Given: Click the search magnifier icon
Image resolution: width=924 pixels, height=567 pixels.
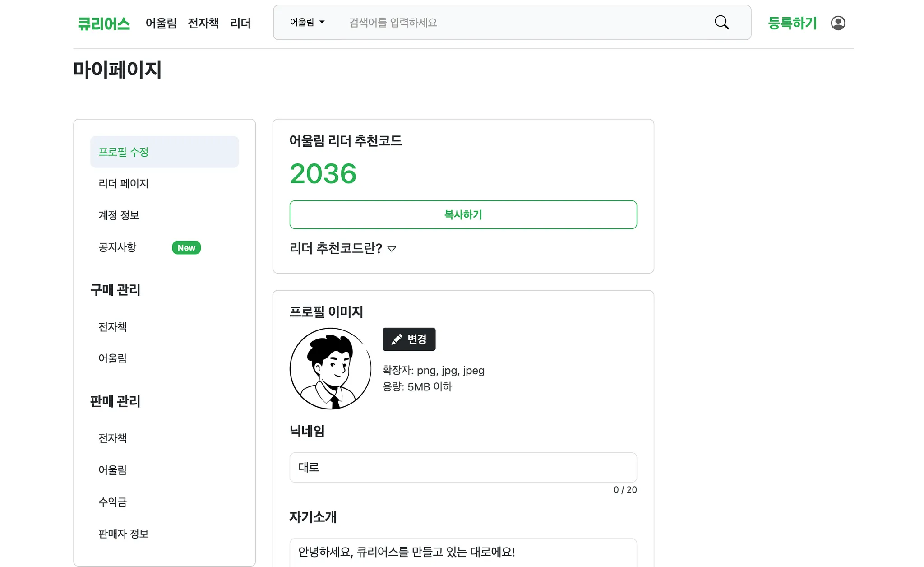Looking at the screenshot, I should 721,23.
